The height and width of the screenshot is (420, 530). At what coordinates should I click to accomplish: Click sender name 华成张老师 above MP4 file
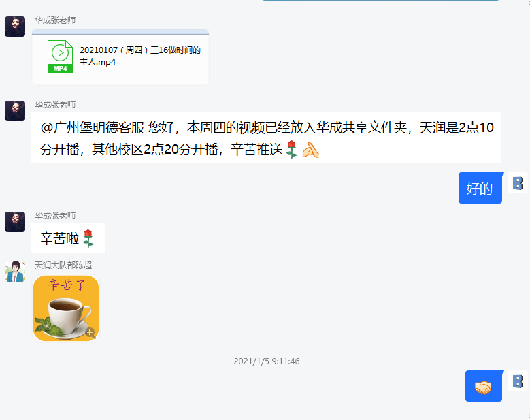(x=54, y=20)
